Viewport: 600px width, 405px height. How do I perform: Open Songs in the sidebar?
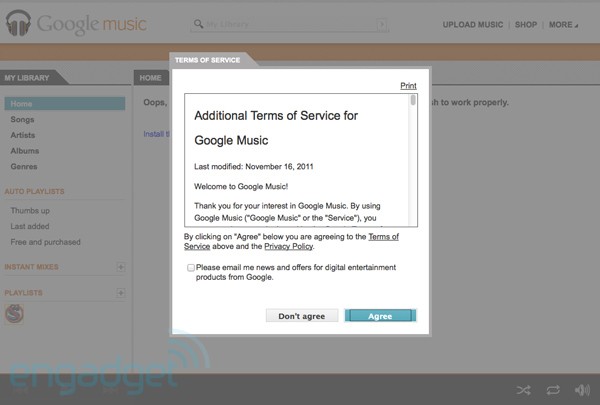click(x=23, y=119)
